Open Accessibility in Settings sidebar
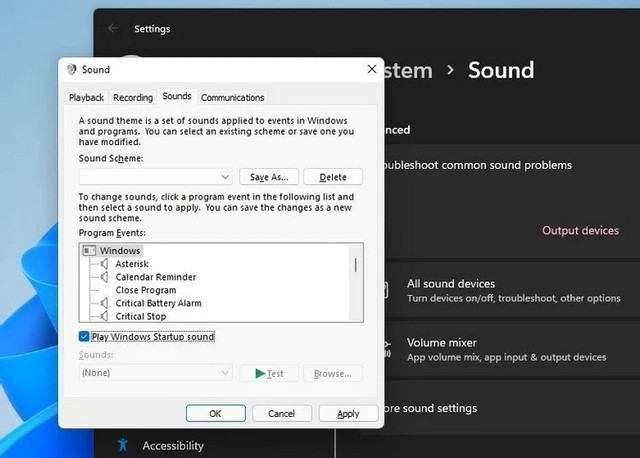This screenshot has height=458, width=640. (173, 445)
